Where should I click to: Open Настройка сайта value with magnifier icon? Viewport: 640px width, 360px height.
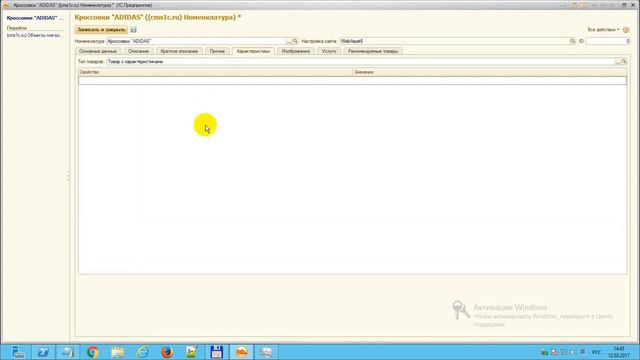point(573,41)
